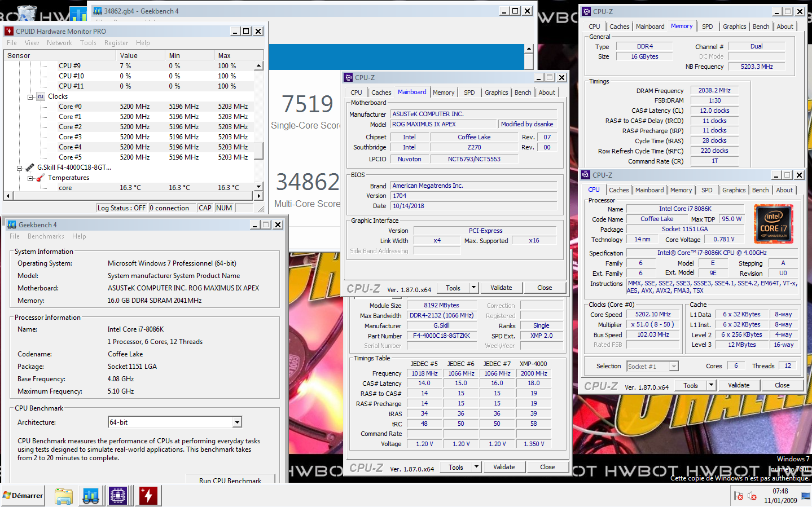Switch to Graphics tab in Memory CPU-Z window

[734, 27]
